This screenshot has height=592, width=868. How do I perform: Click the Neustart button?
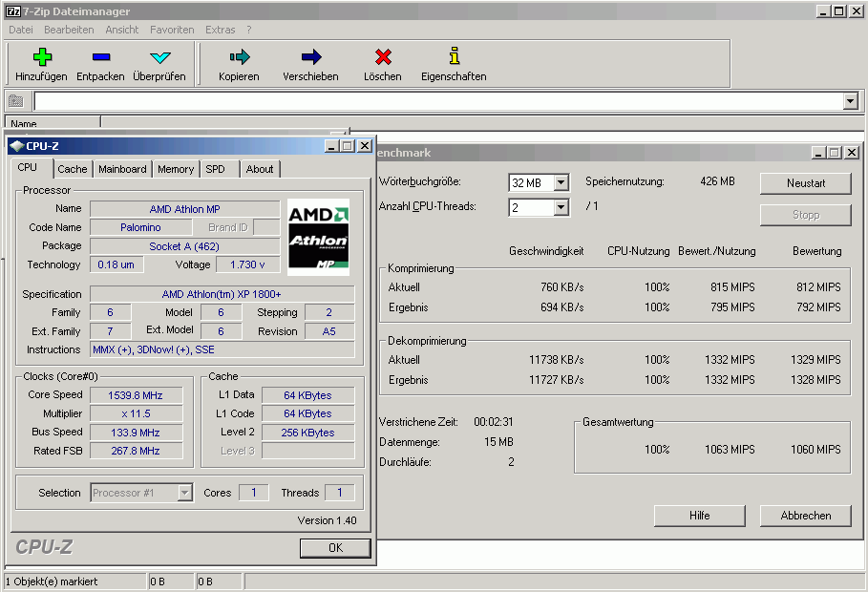[805, 183]
